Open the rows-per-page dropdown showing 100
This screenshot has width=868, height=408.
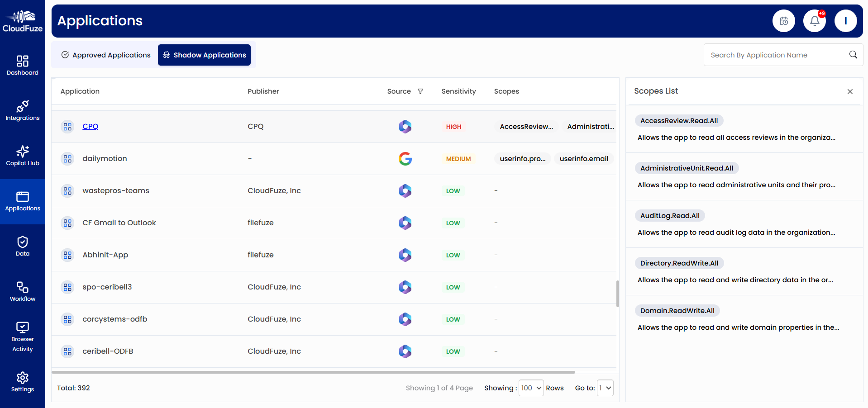tap(530, 388)
